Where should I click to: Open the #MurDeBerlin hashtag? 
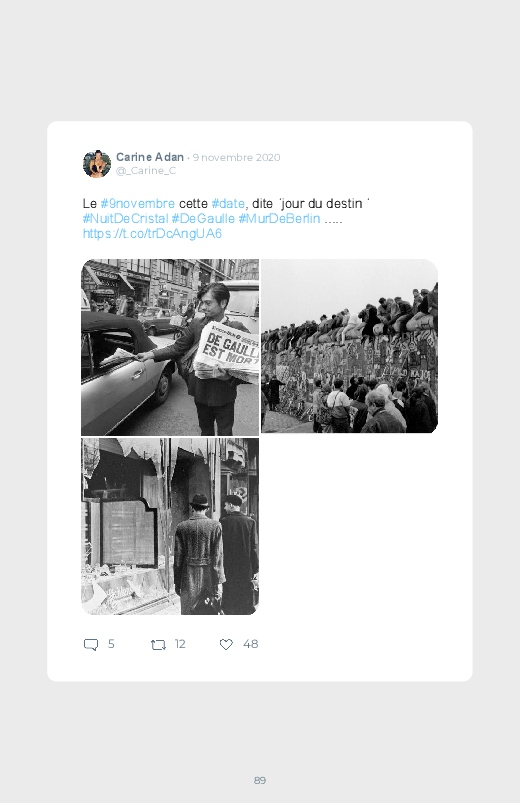coord(279,219)
